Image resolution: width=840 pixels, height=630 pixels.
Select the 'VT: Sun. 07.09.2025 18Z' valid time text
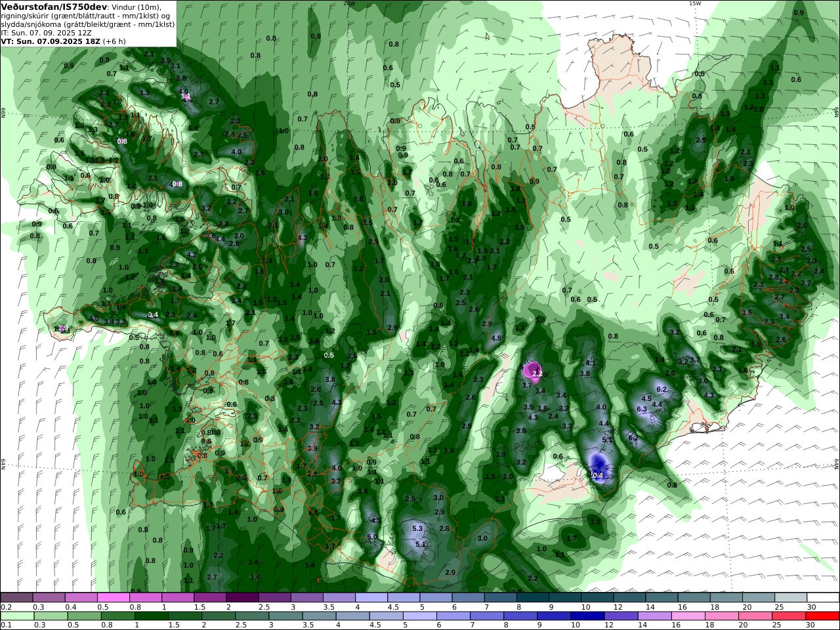click(x=50, y=41)
